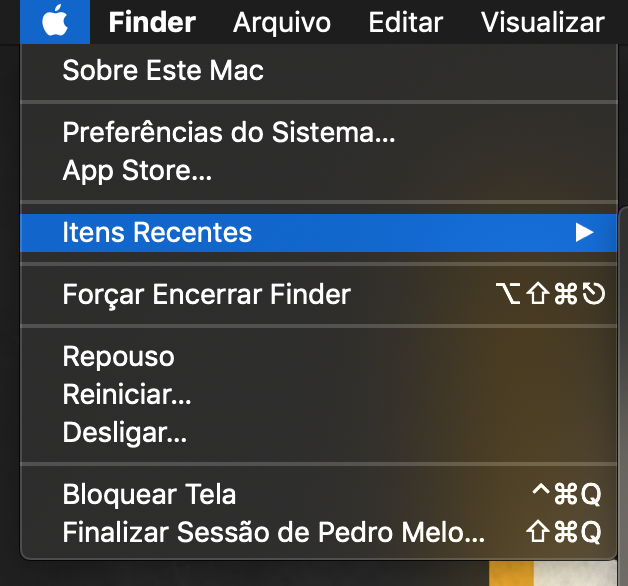
Task: Choose Finalizar Sessão de Pedro Melo
Action: coord(273,532)
